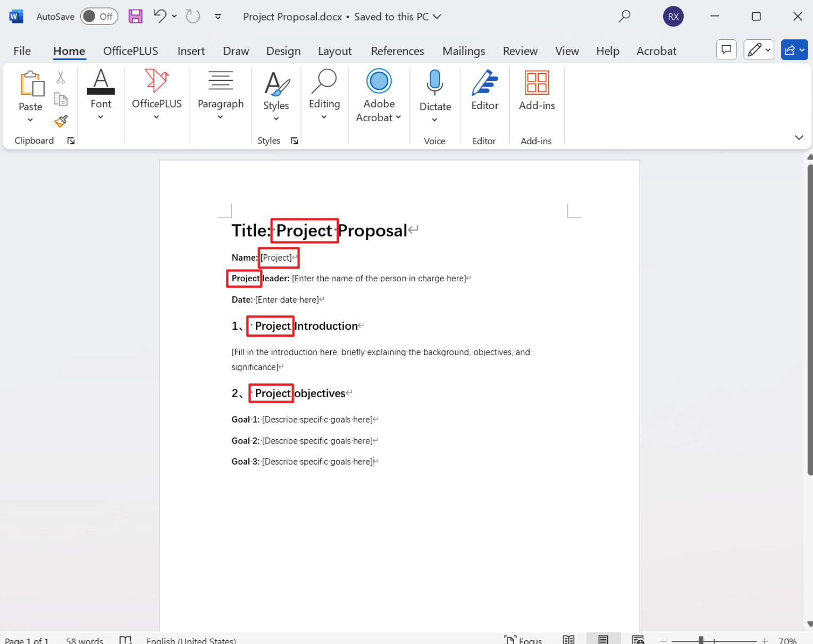
Task: Open the Saved to this PC dropdown
Action: (x=437, y=16)
